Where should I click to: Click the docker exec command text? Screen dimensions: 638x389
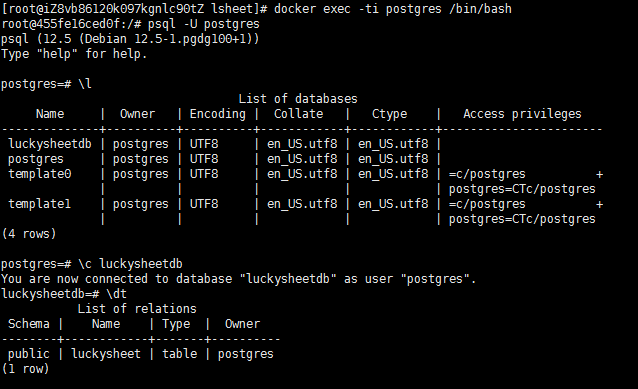click(393, 9)
